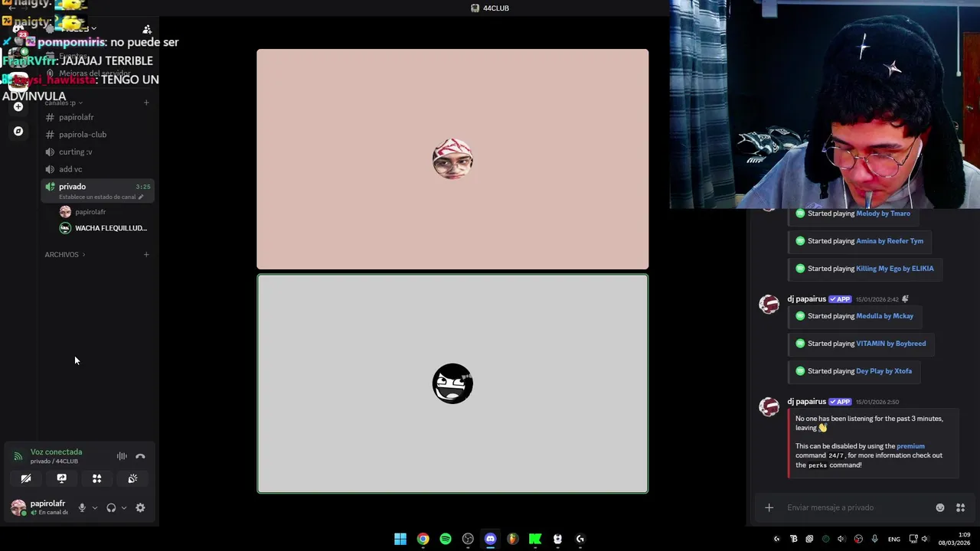This screenshot has height=551, width=980.
Task: Share your screen button
Action: point(61,478)
